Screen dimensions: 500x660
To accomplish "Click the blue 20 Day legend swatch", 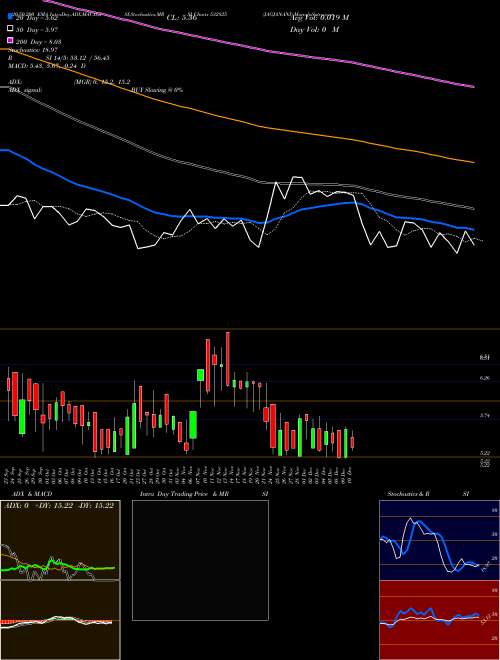I will click(10, 18).
